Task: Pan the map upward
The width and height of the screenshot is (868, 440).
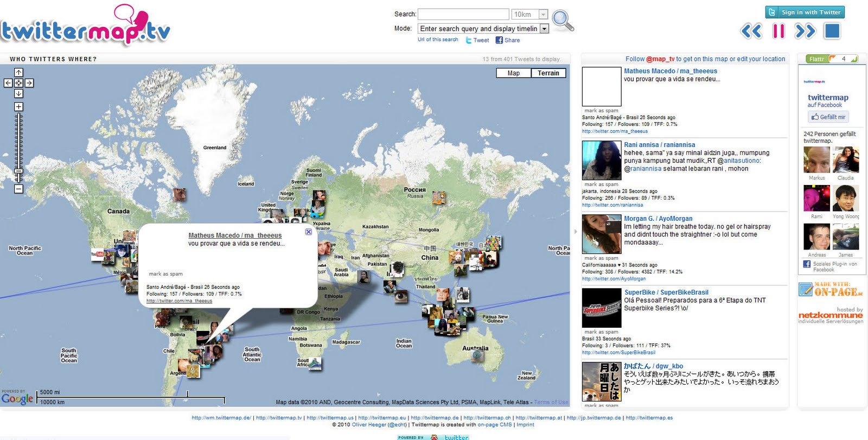Action: point(18,72)
